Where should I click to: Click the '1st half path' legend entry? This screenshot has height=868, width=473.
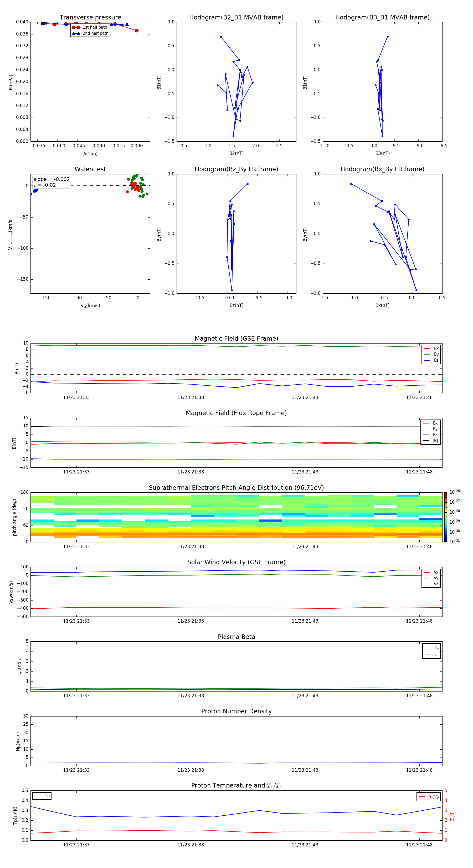point(90,27)
